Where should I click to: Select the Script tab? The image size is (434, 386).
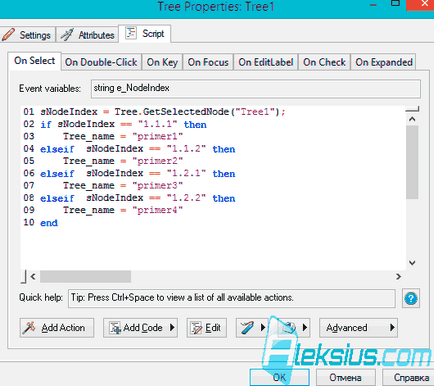[x=145, y=34]
